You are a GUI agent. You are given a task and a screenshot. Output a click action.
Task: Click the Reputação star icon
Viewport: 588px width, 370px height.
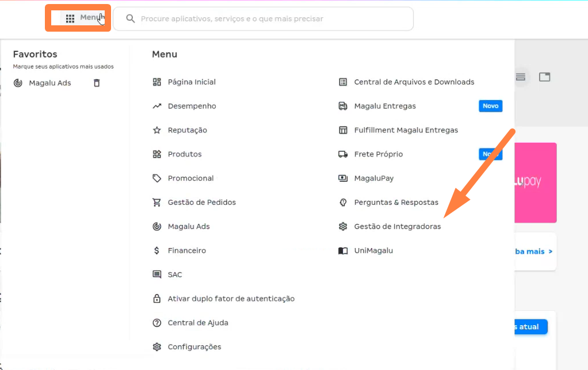point(156,130)
